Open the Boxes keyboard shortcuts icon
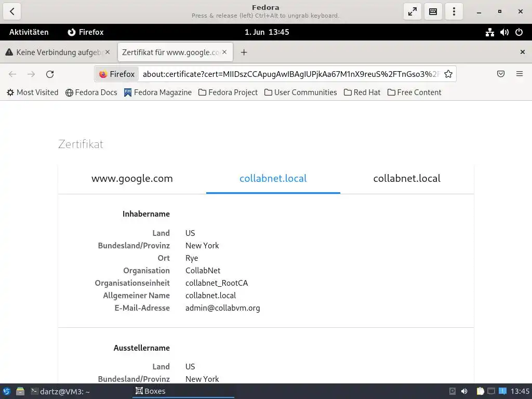Image resolution: width=532 pixels, height=399 pixels. coord(433,11)
